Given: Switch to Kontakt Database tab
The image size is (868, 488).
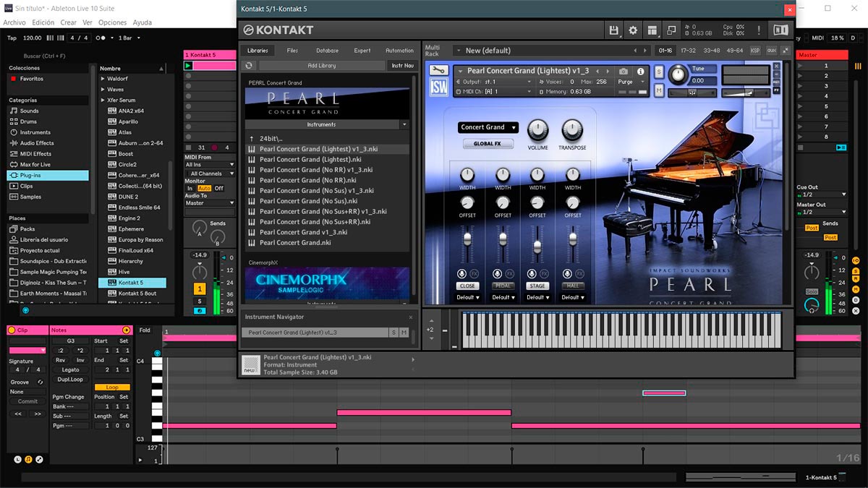Looking at the screenshot, I should (x=327, y=51).
